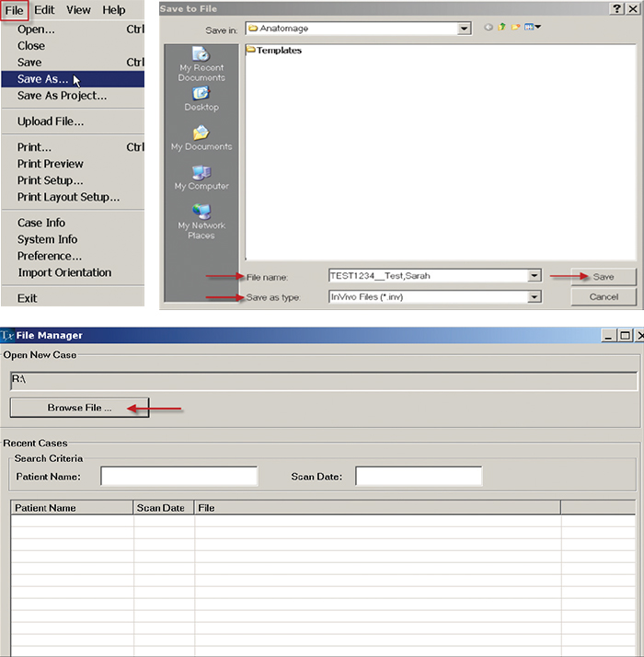The image size is (644, 657).
Task: Open the Views menu icon
Action: pos(532,28)
